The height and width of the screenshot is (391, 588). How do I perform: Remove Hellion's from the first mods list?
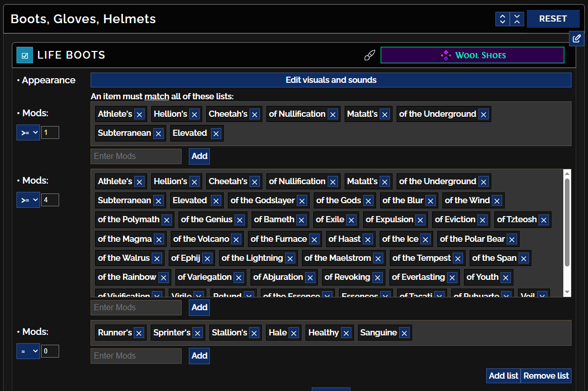click(x=194, y=114)
